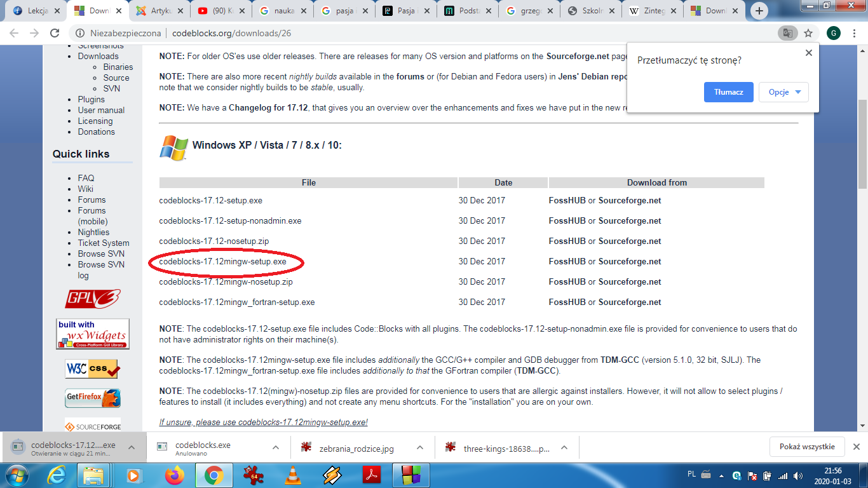Launch Firefox from the taskbar

(x=173, y=475)
